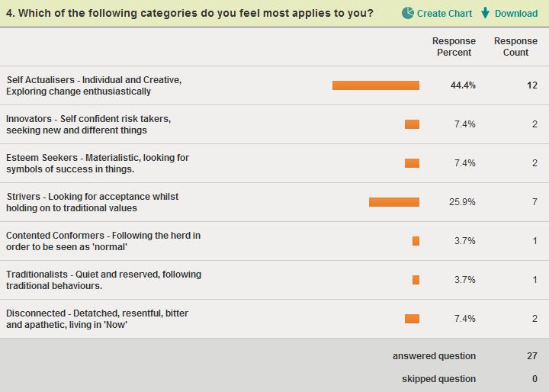The image size is (549, 392).
Task: Click the Innovators response bar
Action: click(x=412, y=124)
